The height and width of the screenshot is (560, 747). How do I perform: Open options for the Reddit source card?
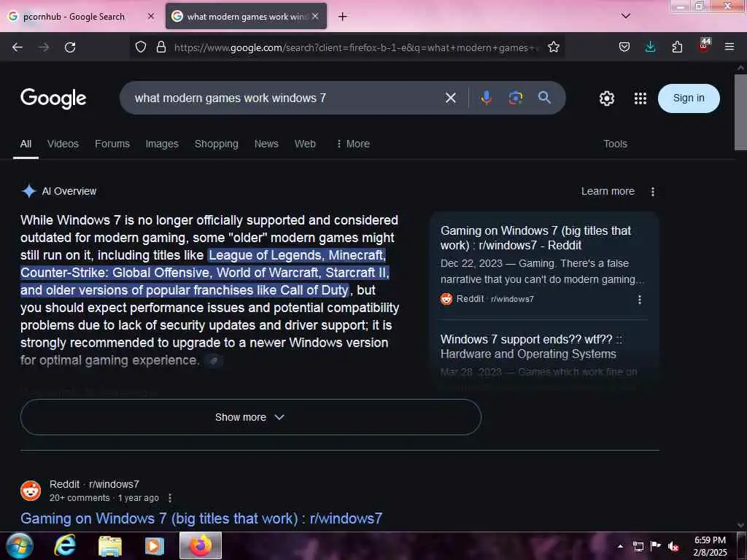639,300
